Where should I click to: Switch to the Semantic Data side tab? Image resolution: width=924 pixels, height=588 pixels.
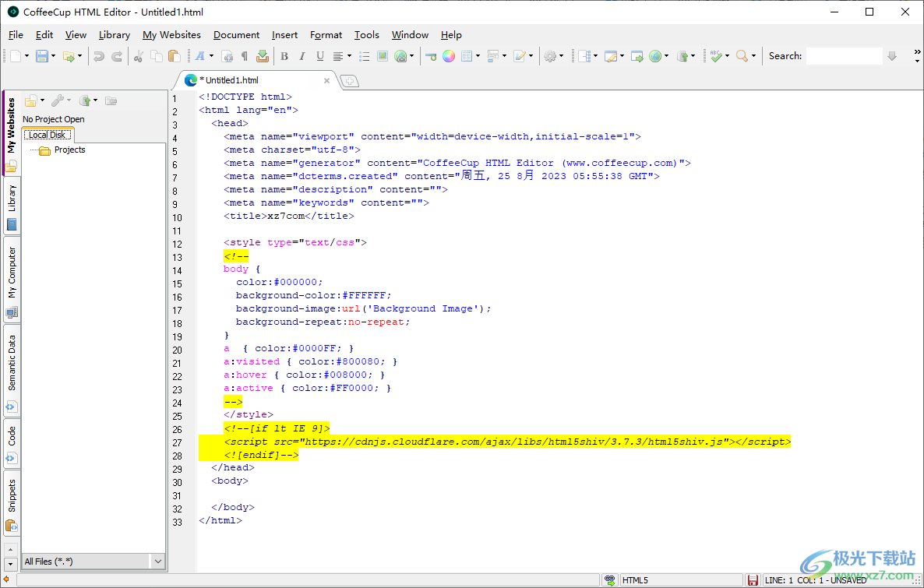coord(12,371)
